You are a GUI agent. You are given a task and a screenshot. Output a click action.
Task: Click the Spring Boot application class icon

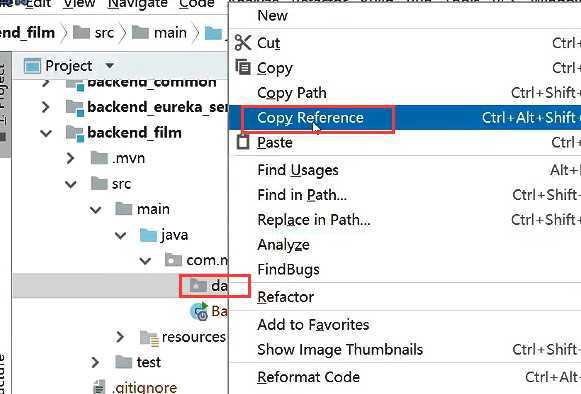199,311
